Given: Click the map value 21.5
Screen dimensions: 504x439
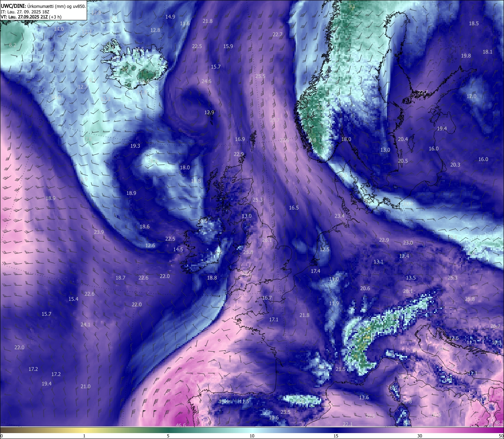Looking at the screenshot, I should 341,369.
